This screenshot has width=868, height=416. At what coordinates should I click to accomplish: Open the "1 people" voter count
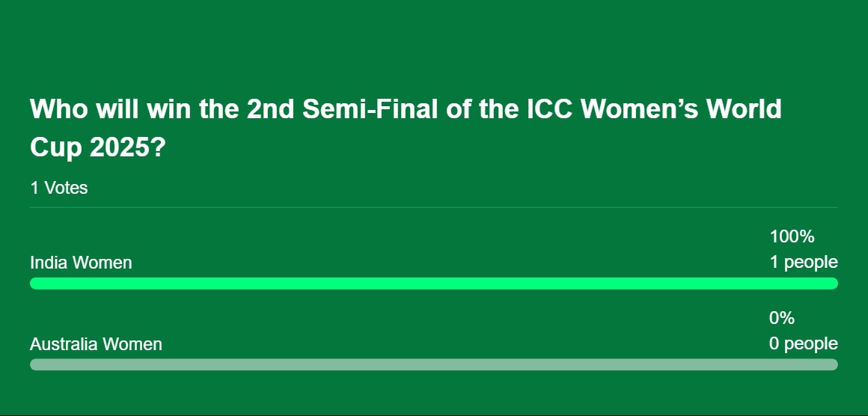click(x=804, y=262)
